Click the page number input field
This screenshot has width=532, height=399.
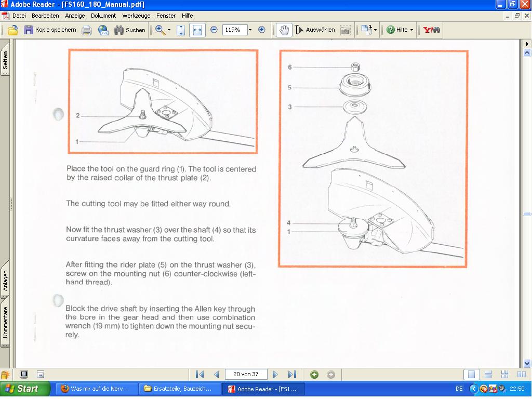point(246,375)
